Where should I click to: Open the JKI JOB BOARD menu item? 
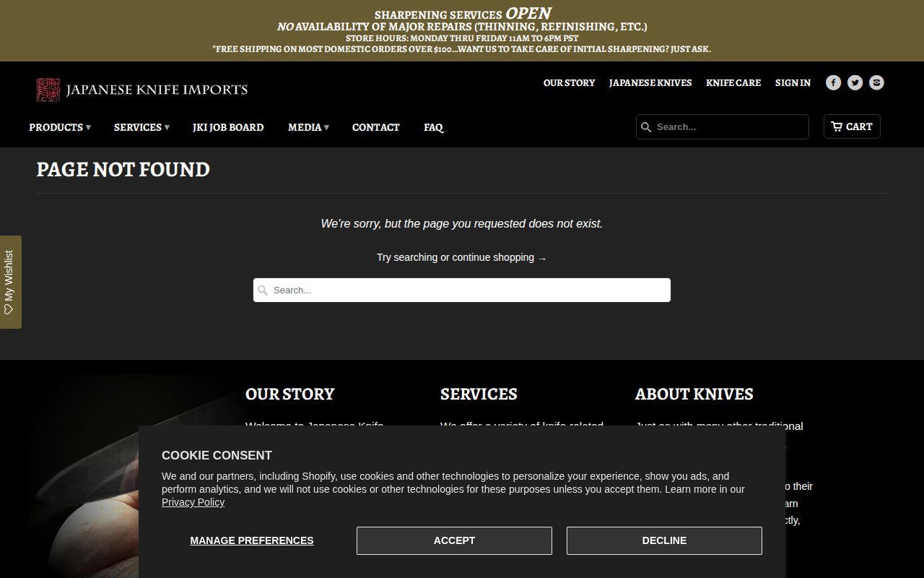click(228, 127)
